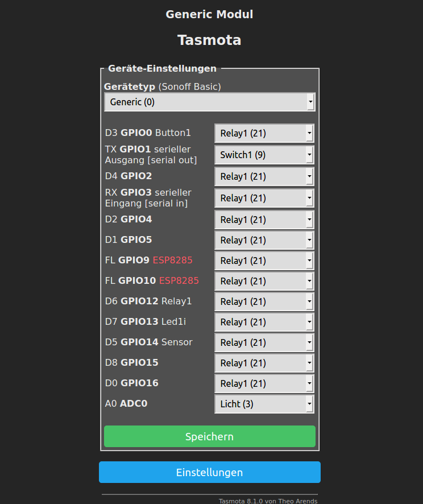Open the D7 GPIO13 Led1i dropdown

264,322
